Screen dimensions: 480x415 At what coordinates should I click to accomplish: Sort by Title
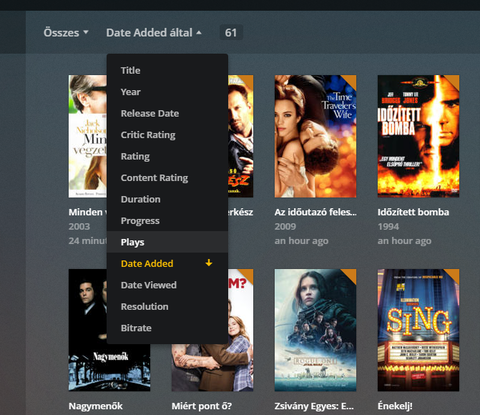point(167,71)
